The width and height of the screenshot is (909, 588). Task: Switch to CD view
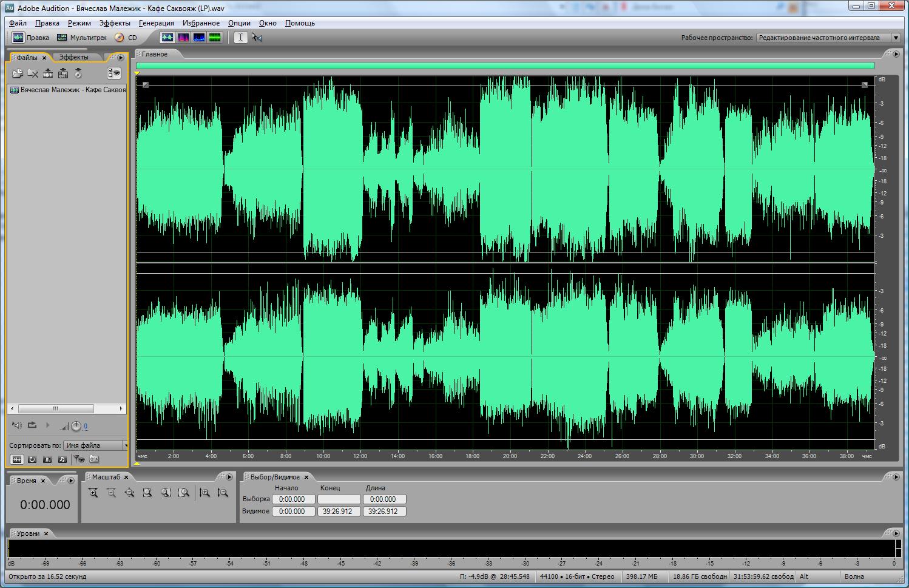126,38
